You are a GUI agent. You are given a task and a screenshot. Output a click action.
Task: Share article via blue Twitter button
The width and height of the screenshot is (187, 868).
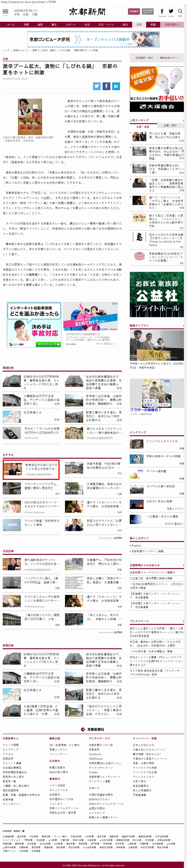97,86
